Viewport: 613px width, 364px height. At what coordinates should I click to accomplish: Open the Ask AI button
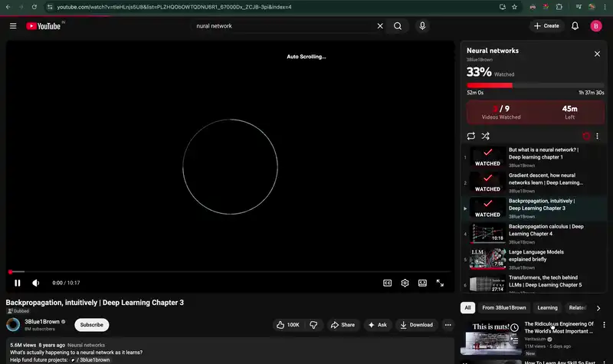377,324
